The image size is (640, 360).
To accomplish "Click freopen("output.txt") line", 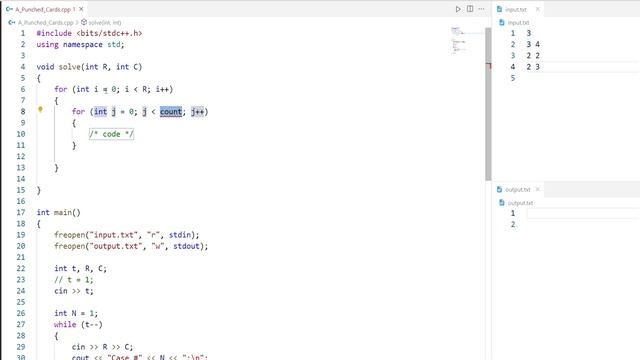I will [x=131, y=246].
